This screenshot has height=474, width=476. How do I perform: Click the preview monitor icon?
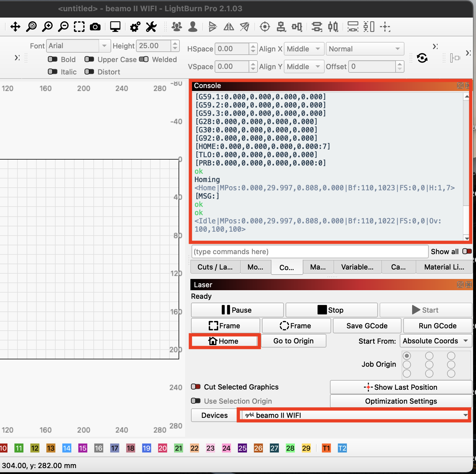click(x=115, y=27)
